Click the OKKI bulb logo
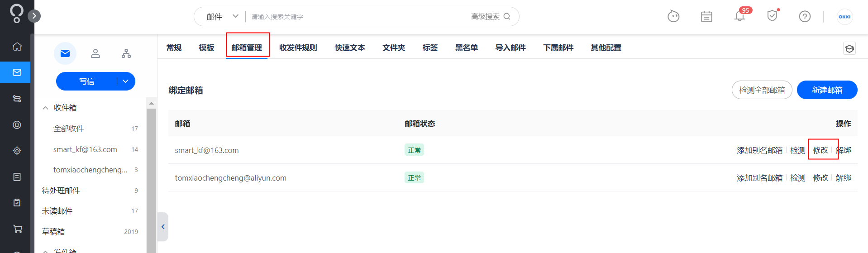The width and height of the screenshot is (868, 253). [16, 13]
